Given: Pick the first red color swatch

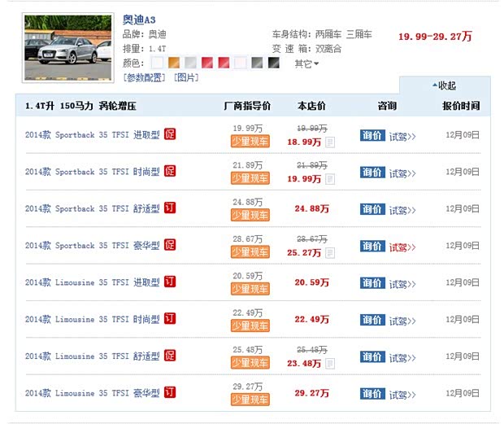Looking at the screenshot, I should [207, 63].
